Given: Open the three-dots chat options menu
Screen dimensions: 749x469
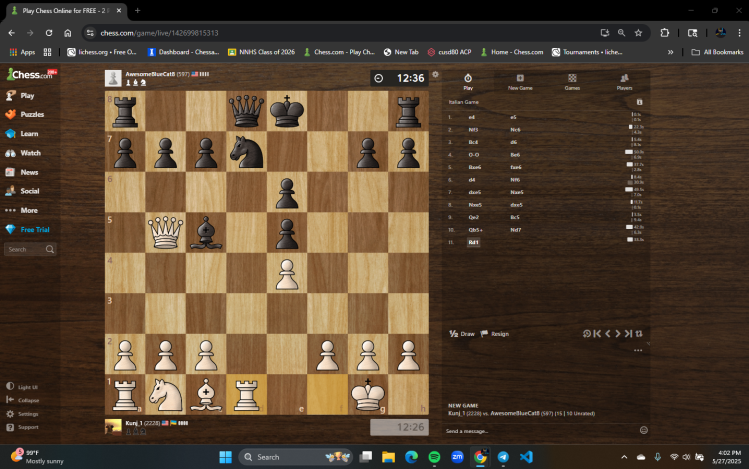Looking at the screenshot, I should (638, 350).
